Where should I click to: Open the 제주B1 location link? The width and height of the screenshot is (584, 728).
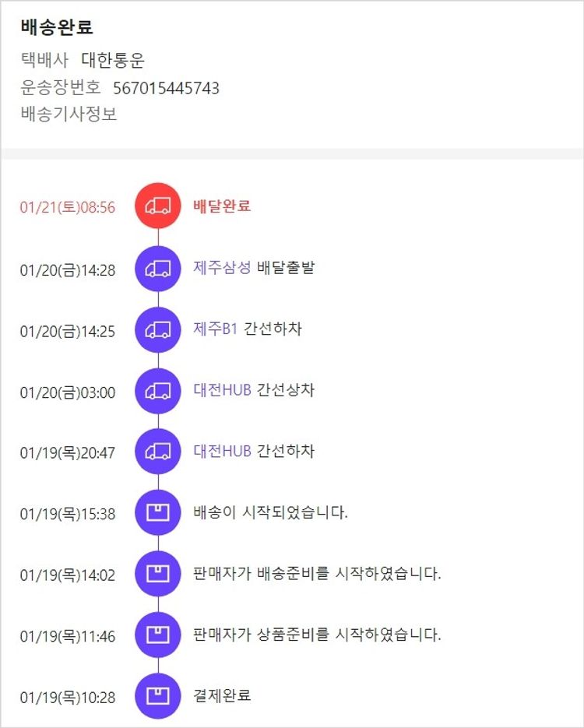(215, 329)
